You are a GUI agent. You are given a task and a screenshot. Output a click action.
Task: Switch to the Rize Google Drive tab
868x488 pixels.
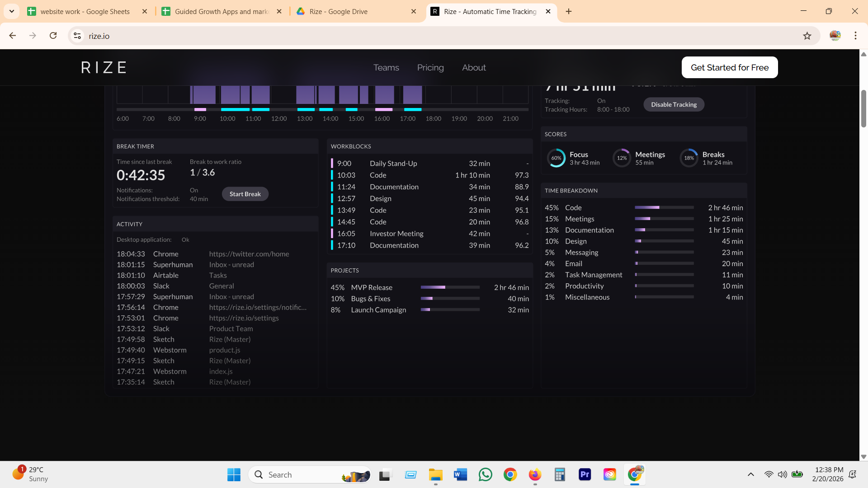[356, 11]
